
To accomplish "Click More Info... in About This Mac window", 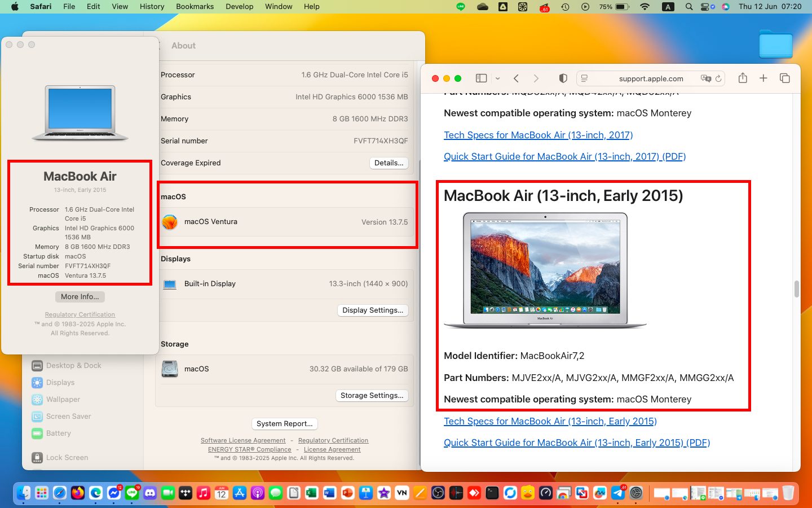I will (x=80, y=296).
